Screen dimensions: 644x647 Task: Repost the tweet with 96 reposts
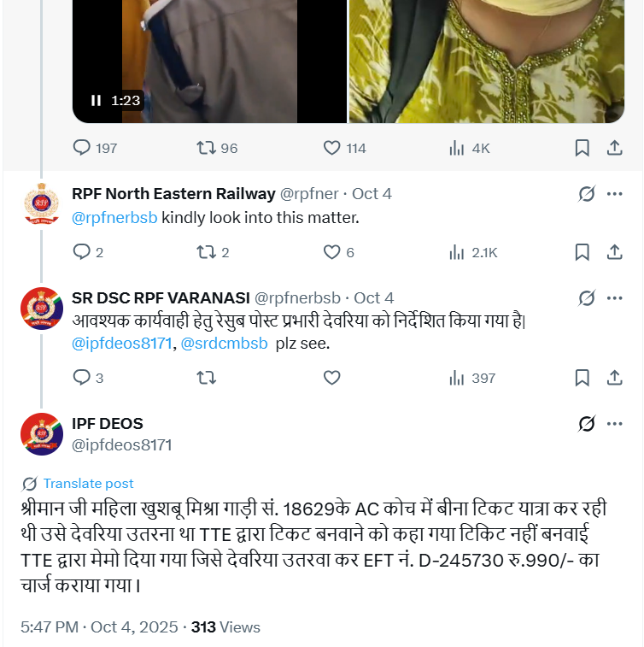[206, 148]
